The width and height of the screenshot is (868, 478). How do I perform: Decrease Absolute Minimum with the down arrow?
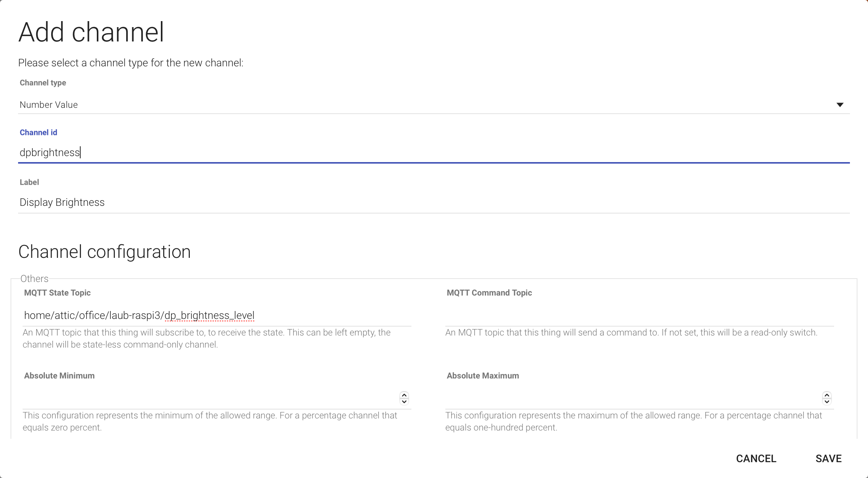pos(404,402)
